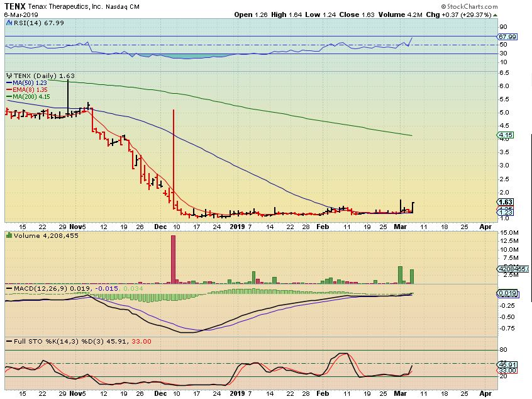Click the 33.00 stochastic axis tag
The width and height of the screenshot is (532, 399).
[x=507, y=371]
